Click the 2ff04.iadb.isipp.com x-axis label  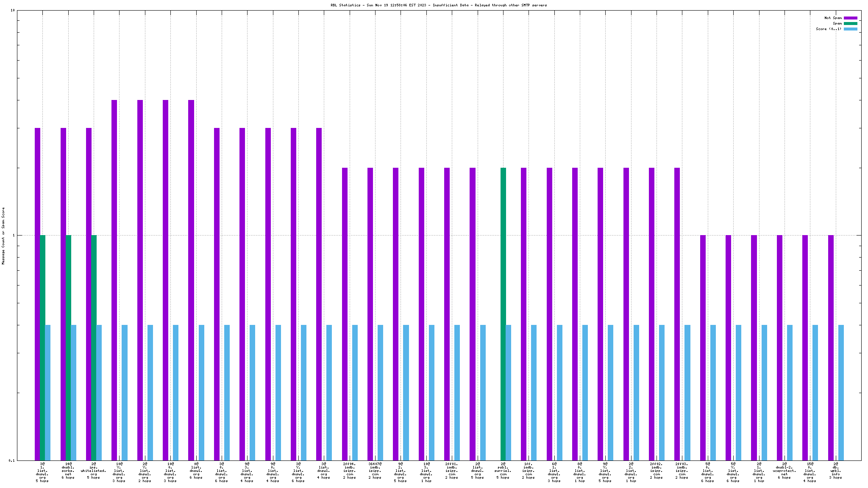pos(350,471)
